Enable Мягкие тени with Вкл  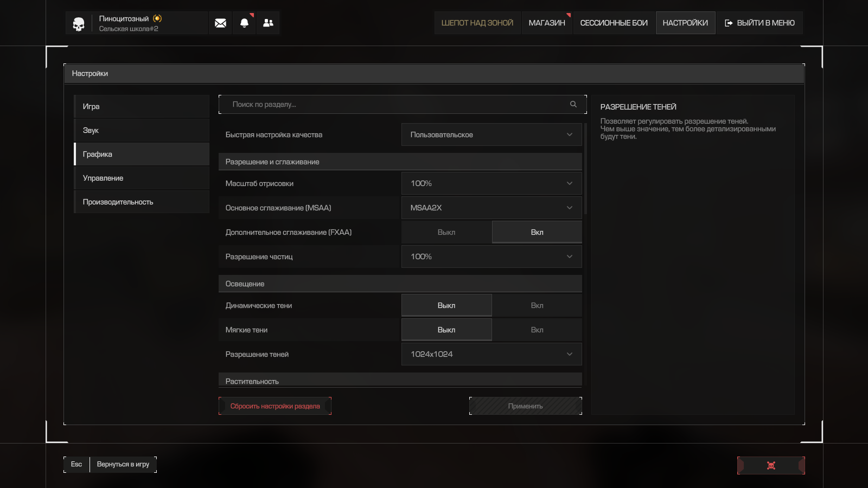tap(537, 330)
